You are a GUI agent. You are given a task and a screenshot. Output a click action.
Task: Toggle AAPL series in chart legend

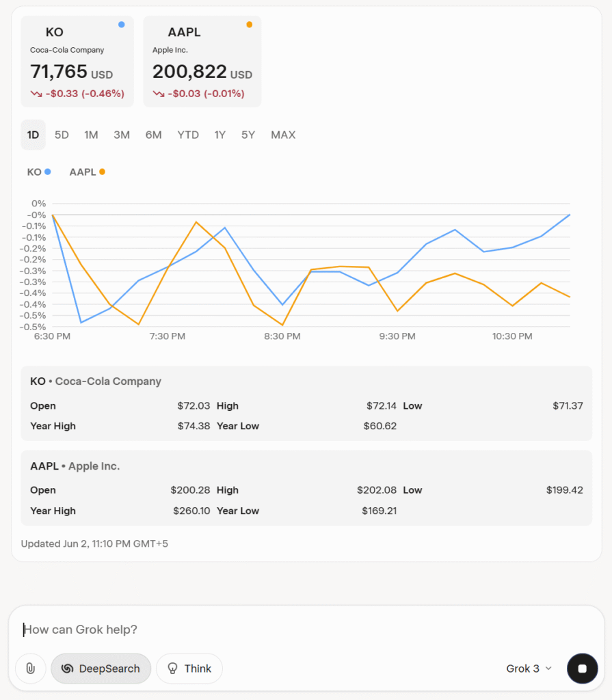click(87, 172)
